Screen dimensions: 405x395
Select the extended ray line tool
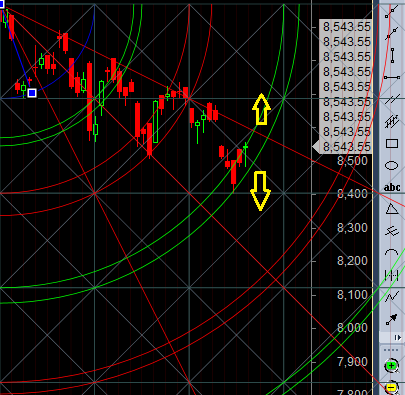(x=392, y=33)
